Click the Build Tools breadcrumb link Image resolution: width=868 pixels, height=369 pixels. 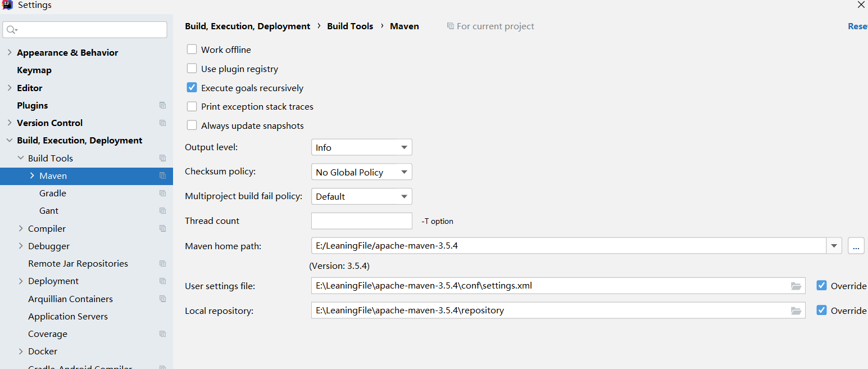350,26
